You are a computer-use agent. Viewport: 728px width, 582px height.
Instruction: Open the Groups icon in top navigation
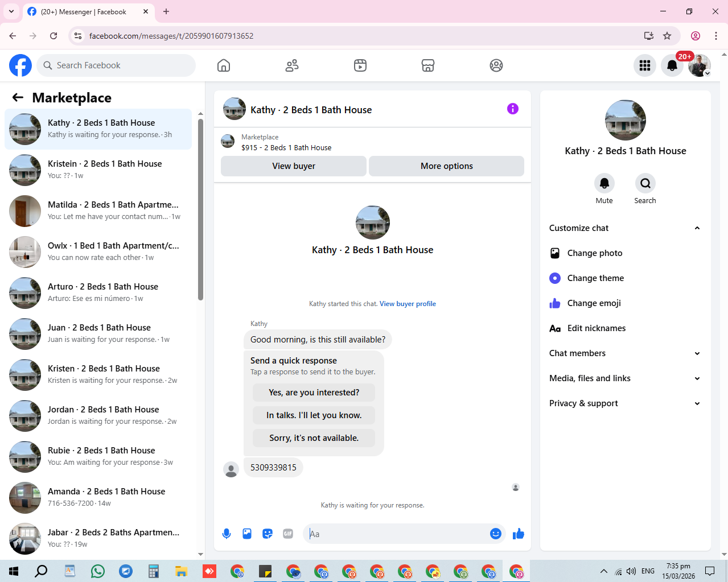pos(496,65)
